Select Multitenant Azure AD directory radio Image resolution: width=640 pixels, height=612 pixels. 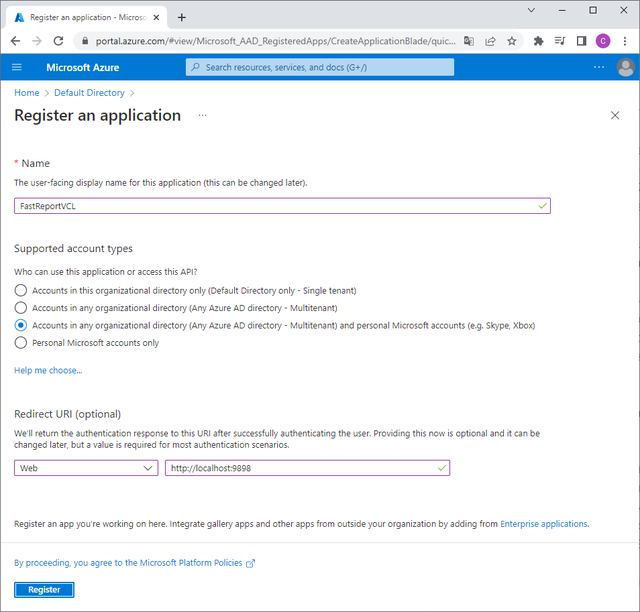click(x=21, y=307)
